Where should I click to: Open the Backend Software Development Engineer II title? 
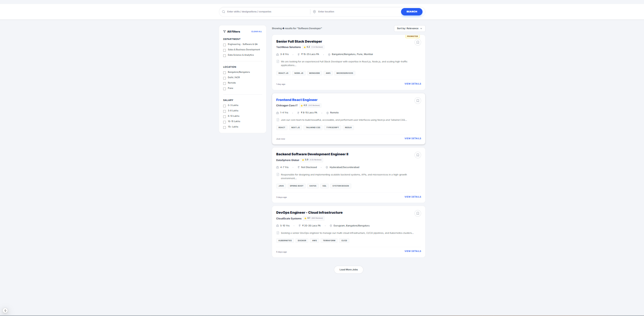pos(312,154)
